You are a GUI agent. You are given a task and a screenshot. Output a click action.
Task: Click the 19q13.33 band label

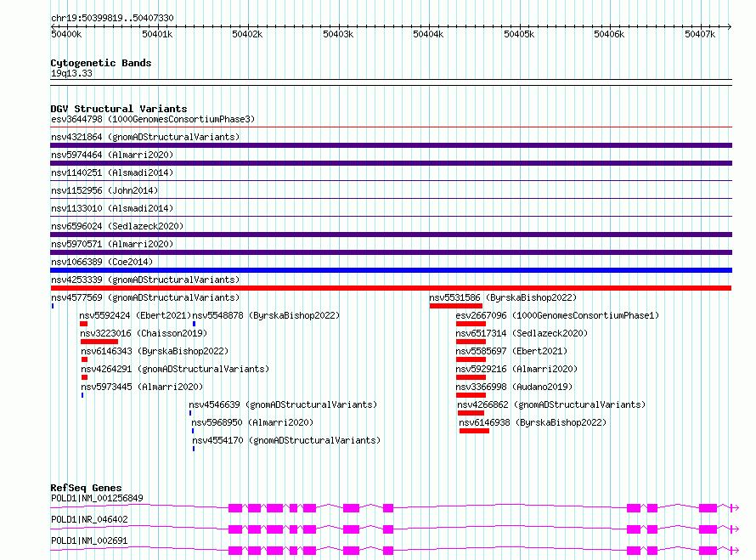tap(71, 73)
